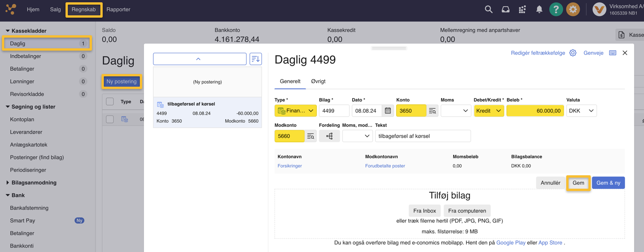Open the calendar date picker for Dato
This screenshot has width=644, height=252.
click(x=388, y=111)
